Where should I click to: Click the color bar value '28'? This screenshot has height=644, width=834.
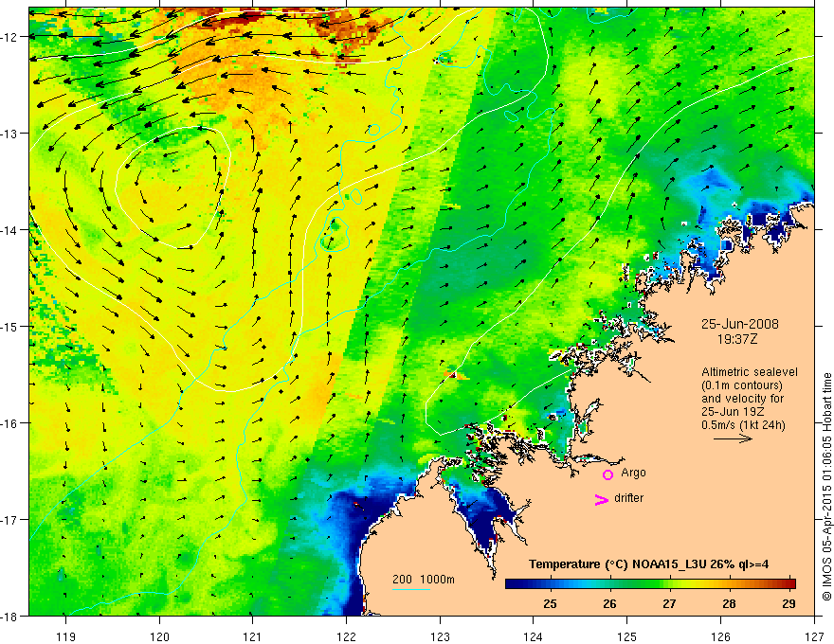pos(729,603)
